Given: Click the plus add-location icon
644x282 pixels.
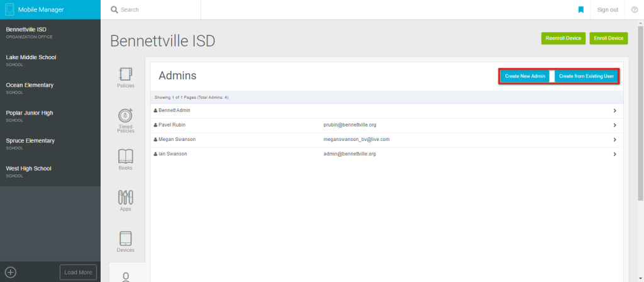Looking at the screenshot, I should point(11,272).
